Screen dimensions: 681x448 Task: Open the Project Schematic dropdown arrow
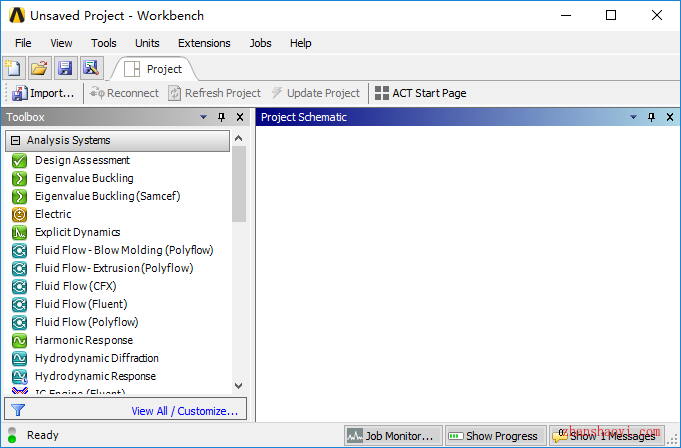(633, 117)
